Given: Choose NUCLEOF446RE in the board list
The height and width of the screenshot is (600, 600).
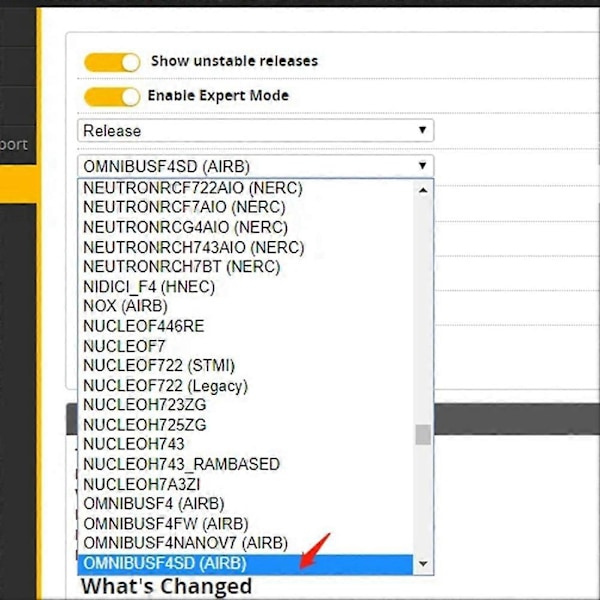Looking at the screenshot, I should pos(245,326).
